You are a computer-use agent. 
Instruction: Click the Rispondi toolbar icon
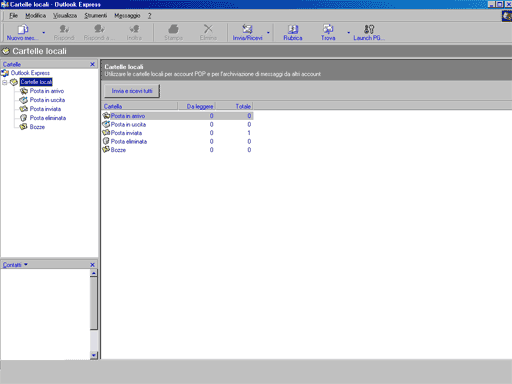[64, 29]
